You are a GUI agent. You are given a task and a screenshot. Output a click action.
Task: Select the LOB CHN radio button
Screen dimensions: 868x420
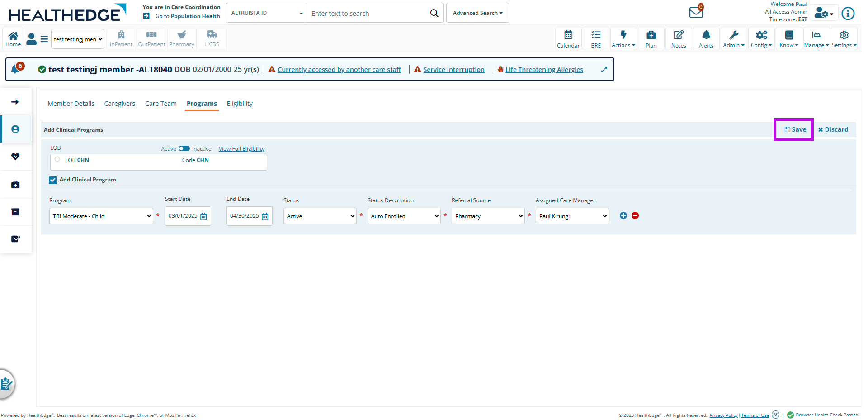(57, 159)
